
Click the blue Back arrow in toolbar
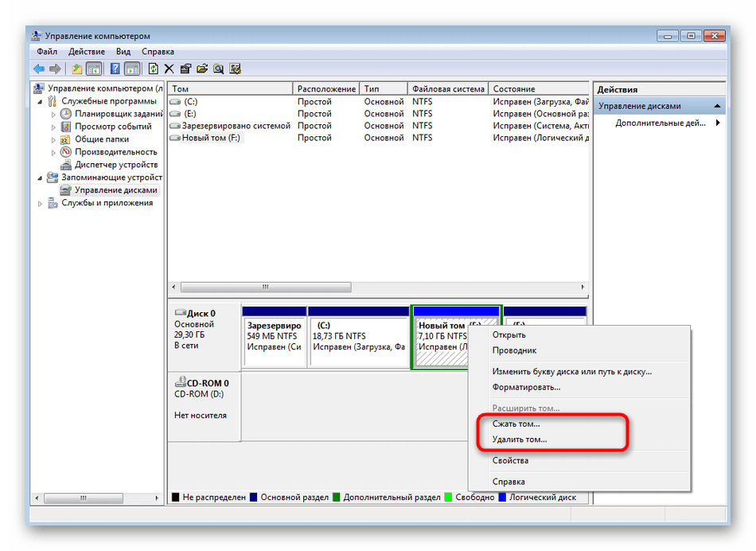tap(40, 68)
